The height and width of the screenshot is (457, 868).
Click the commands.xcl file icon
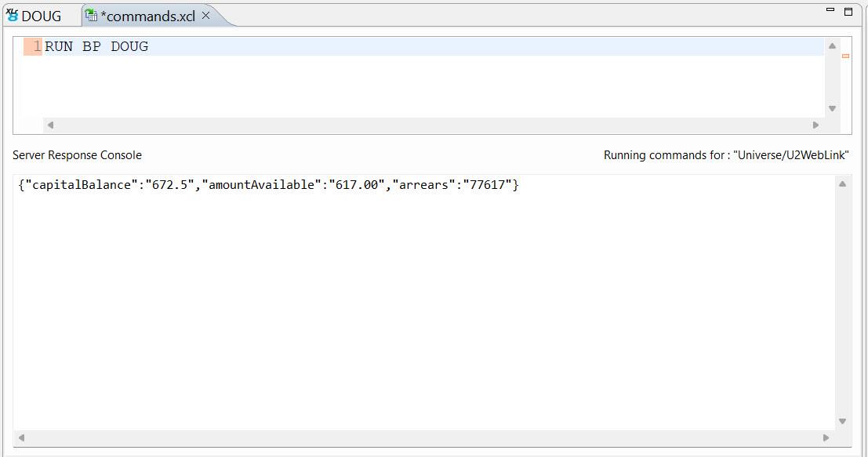pos(91,15)
